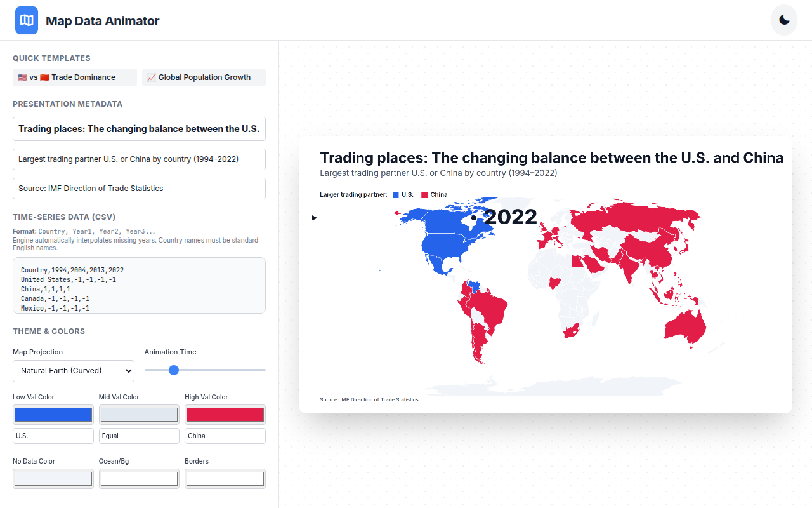
Task: Click the blue U.S. square in the map legend
Action: point(395,195)
